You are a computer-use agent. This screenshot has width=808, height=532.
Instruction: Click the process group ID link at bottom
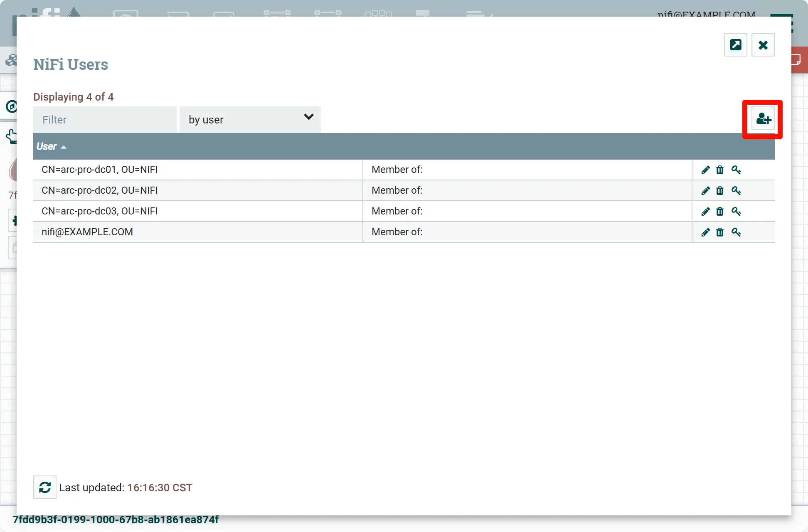coord(116,520)
